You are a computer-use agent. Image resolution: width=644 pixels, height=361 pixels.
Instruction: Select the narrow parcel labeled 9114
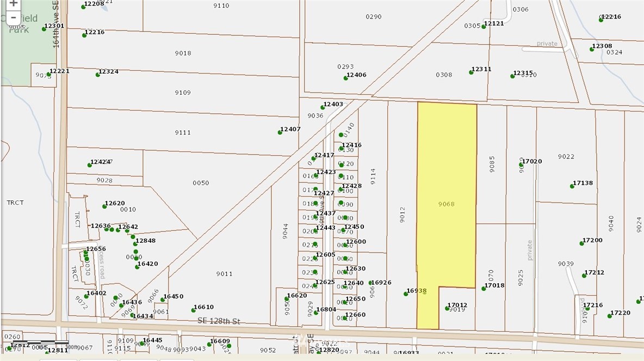point(373,175)
